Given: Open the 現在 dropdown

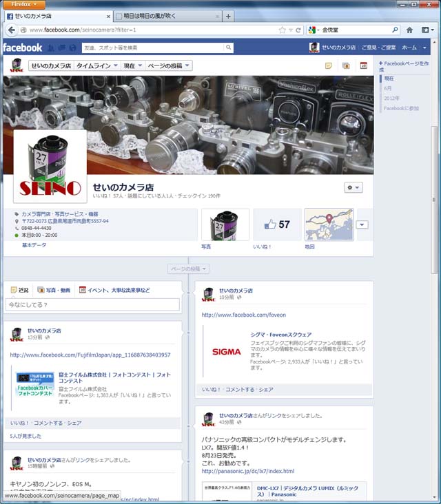Looking at the screenshot, I should 132,66.
